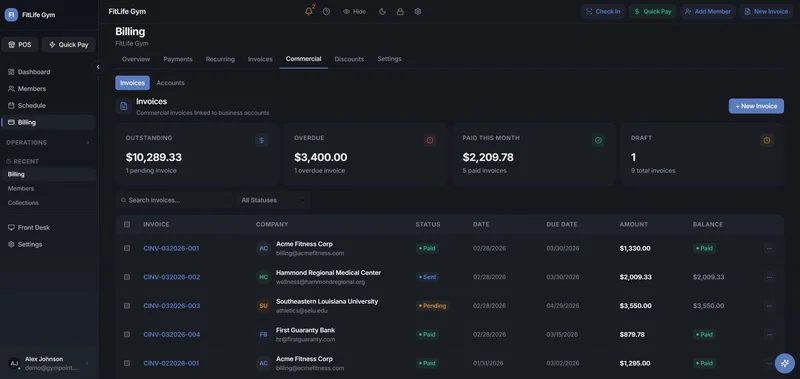
Task: Open row actions for CINV-032026-004
Action: coord(769,335)
